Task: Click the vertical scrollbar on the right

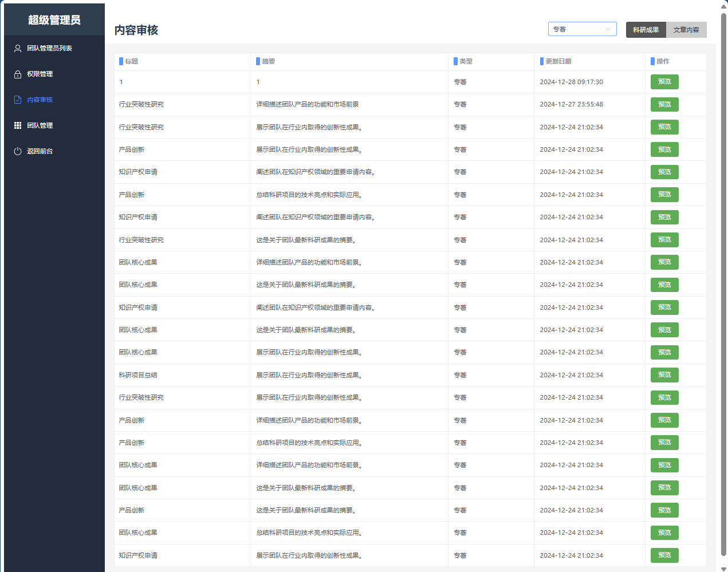Action: (x=723, y=286)
